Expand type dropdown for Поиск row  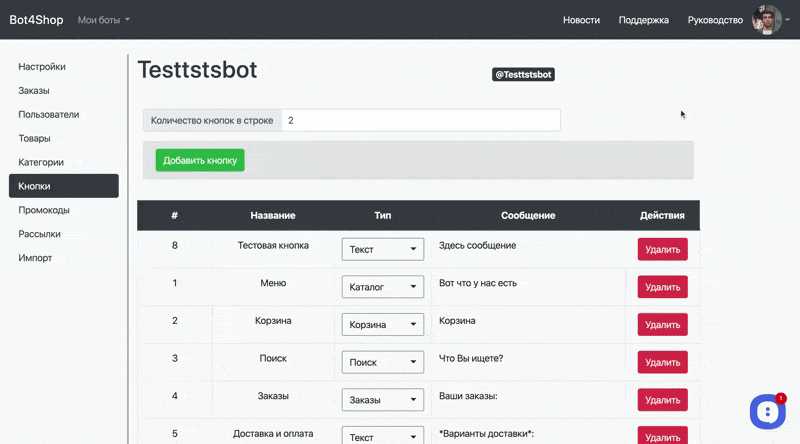pyautogui.click(x=383, y=362)
